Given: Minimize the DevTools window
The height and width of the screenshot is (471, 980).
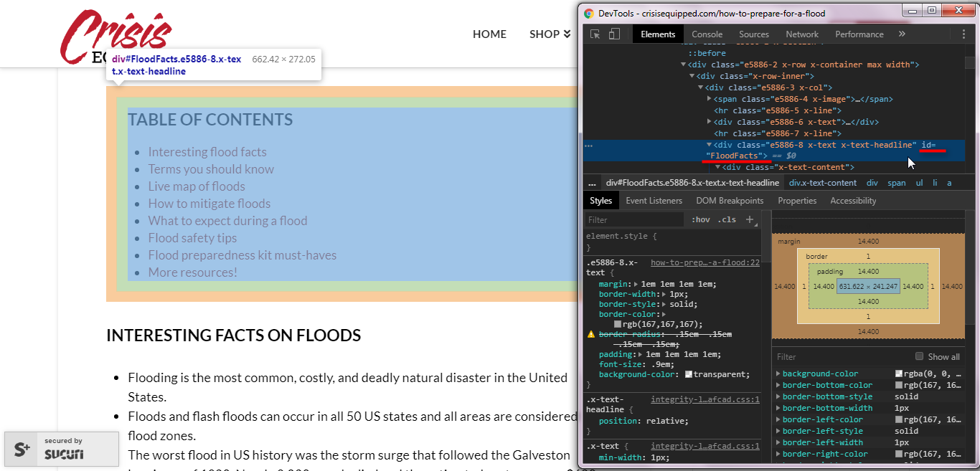Looking at the screenshot, I should tap(913, 10).
